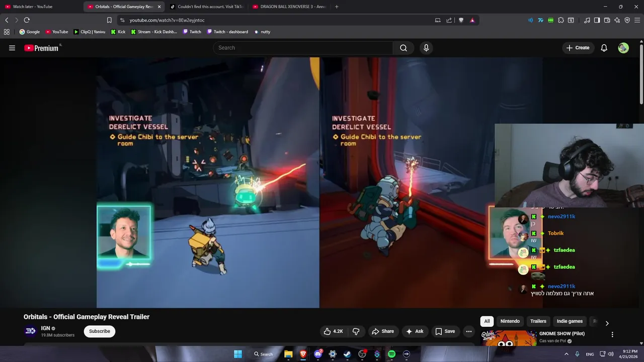Reload the page in the browser
644x362 pixels.
click(27, 20)
